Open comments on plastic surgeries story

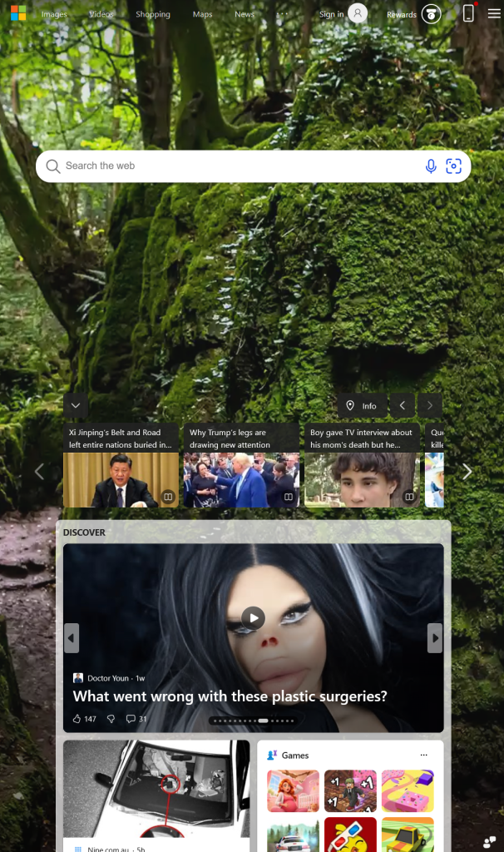click(x=136, y=719)
